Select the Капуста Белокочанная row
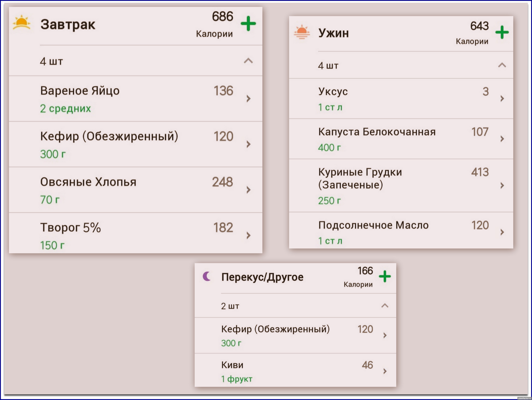 [x=377, y=132]
